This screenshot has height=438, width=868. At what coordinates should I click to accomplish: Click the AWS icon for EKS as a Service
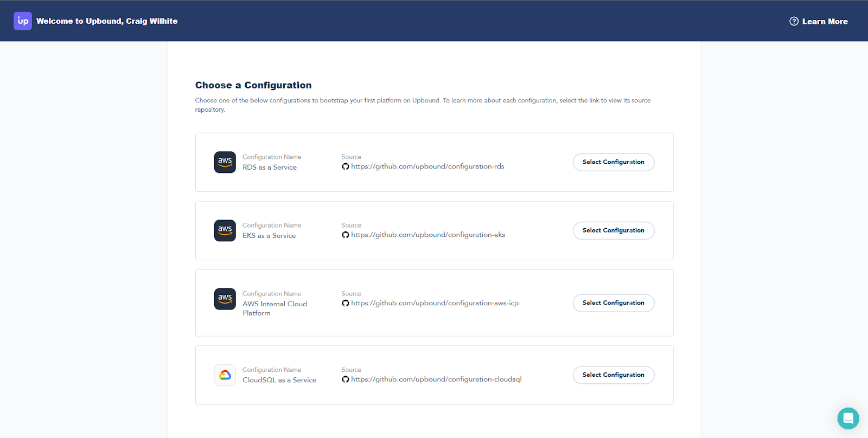[225, 230]
